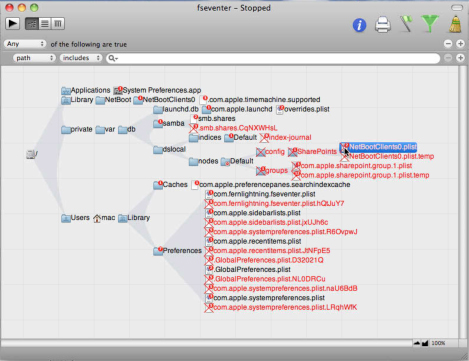The width and height of the screenshot is (469, 361).
Task: Select the private folder node
Action: [77, 129]
